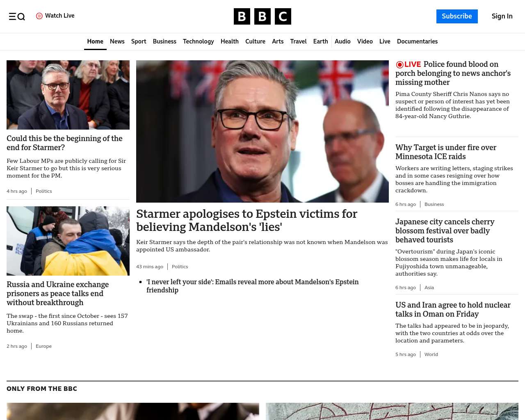Select Live in the navigation bar
The height and width of the screenshot is (420, 525).
(385, 41)
